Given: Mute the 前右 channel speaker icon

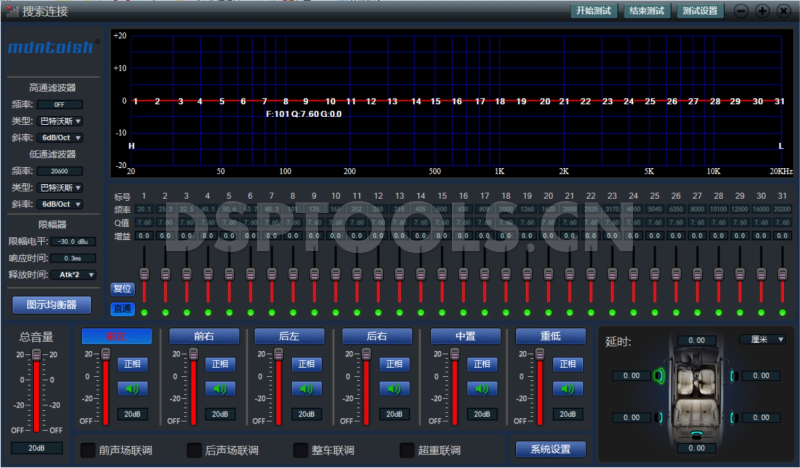Looking at the screenshot, I should (x=220, y=389).
